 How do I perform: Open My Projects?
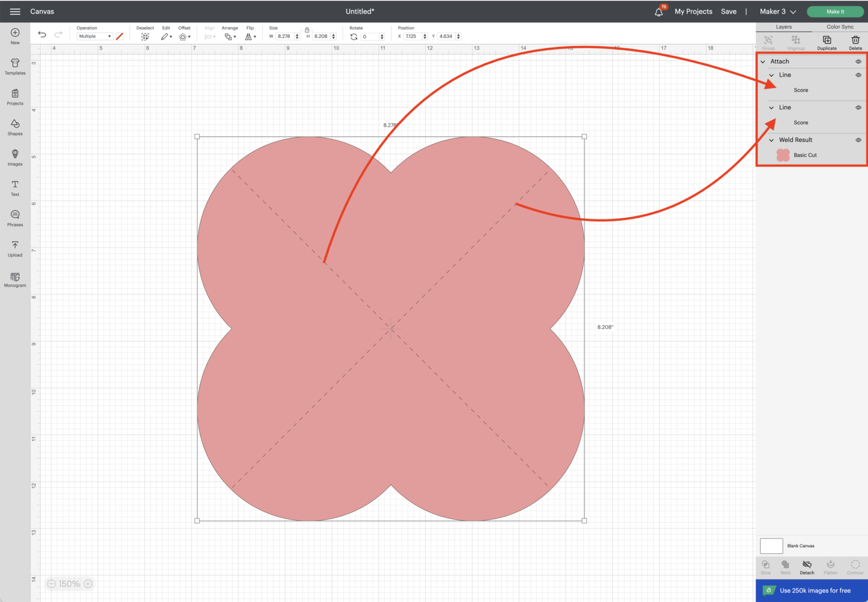pos(693,11)
